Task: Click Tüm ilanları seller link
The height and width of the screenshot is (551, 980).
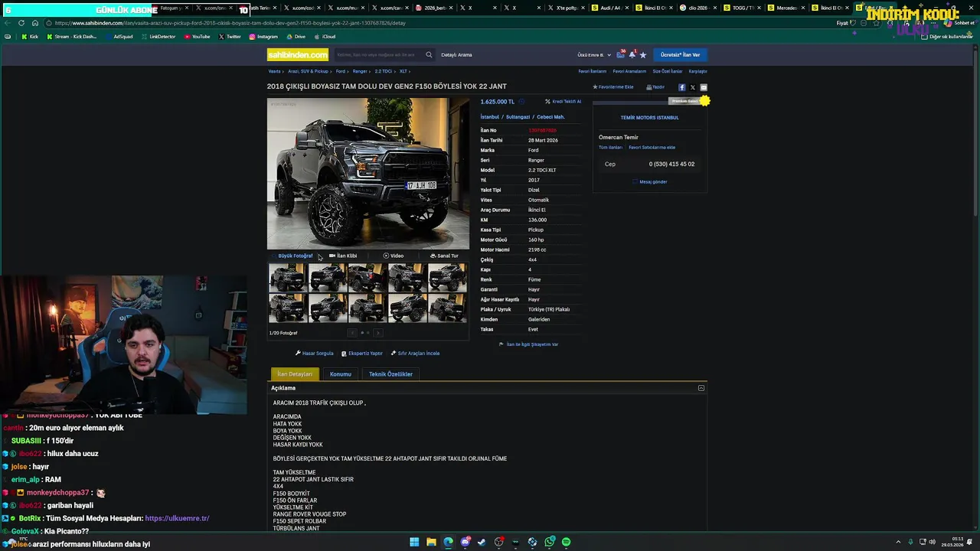Action: pos(610,148)
